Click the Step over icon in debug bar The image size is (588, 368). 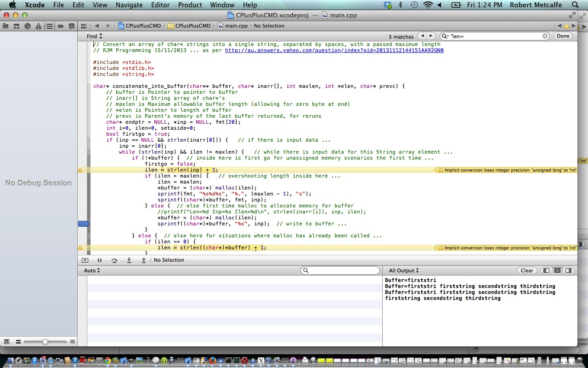[114, 260]
